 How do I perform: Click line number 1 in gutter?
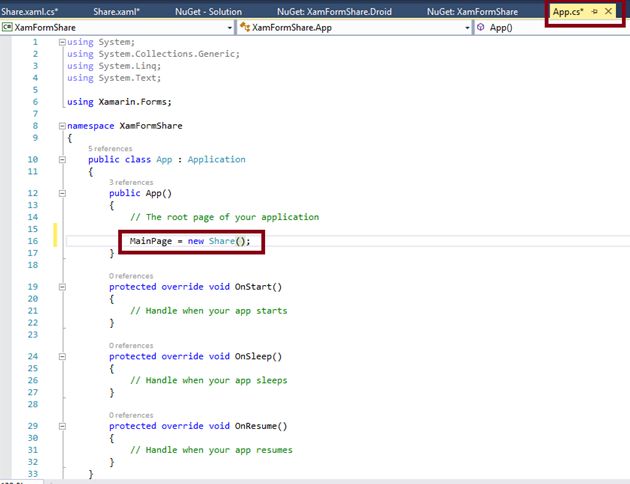(35, 42)
